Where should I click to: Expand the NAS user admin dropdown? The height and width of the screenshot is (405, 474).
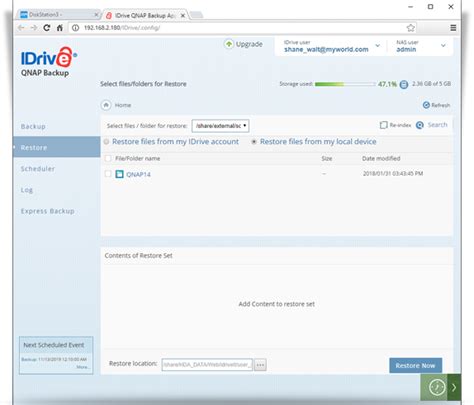pyautogui.click(x=443, y=45)
